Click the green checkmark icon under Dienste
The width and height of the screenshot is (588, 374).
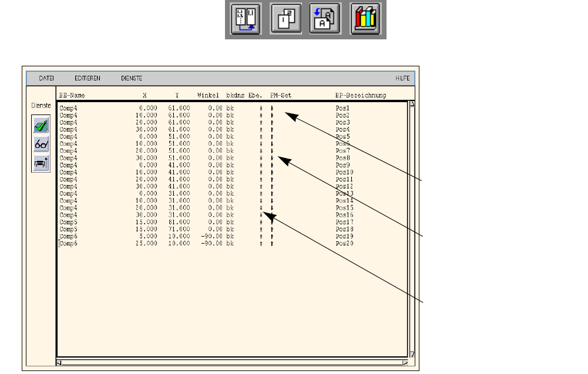(41, 126)
